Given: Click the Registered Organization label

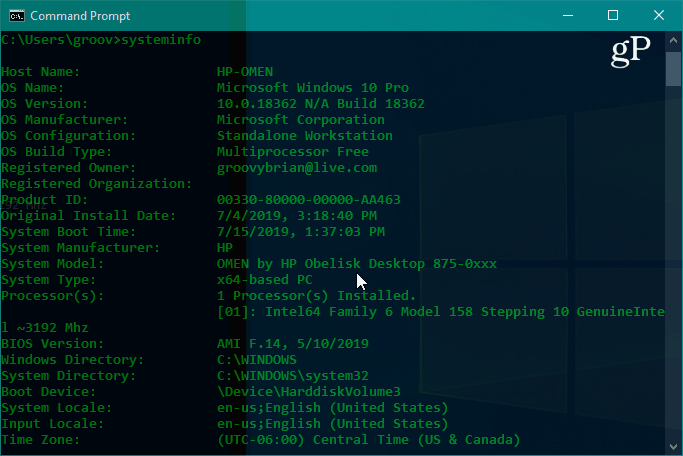Looking at the screenshot, I should pos(96,184).
